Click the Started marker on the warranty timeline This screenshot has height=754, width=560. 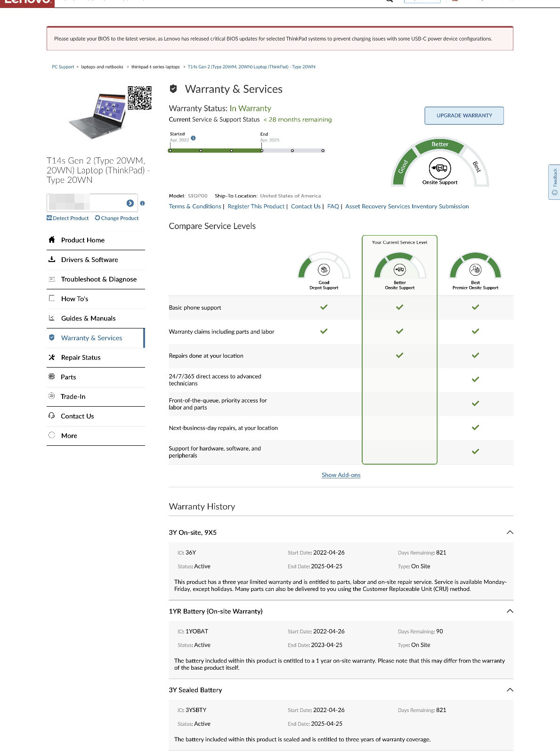tap(170, 151)
